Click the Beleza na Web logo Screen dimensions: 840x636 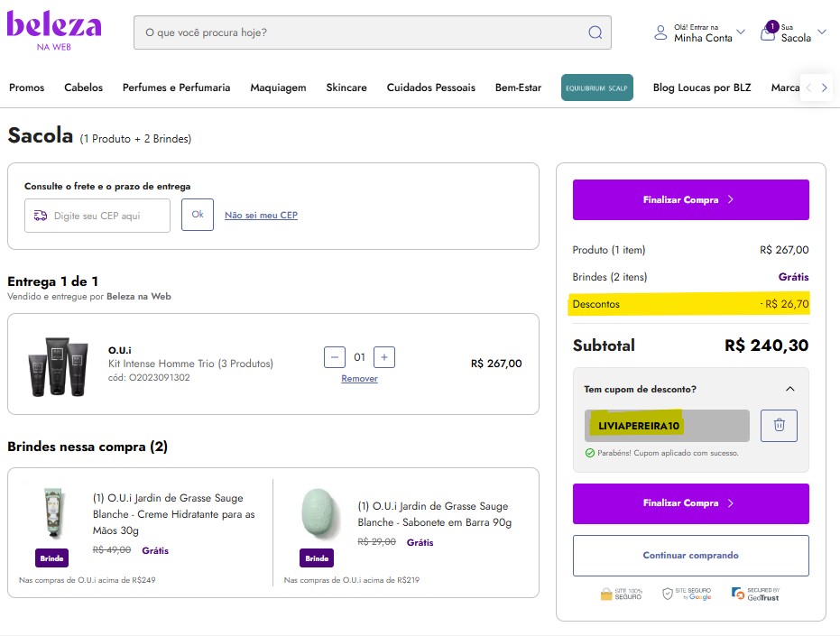point(54,30)
